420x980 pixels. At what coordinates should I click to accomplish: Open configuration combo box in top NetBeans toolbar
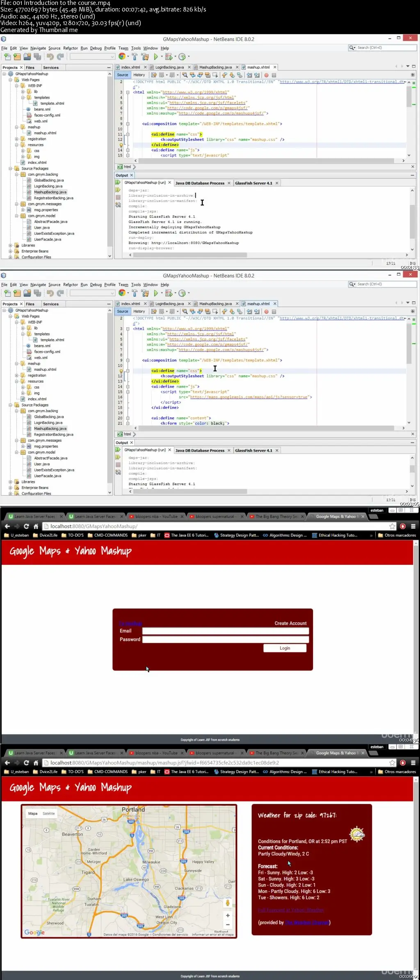(92, 57)
